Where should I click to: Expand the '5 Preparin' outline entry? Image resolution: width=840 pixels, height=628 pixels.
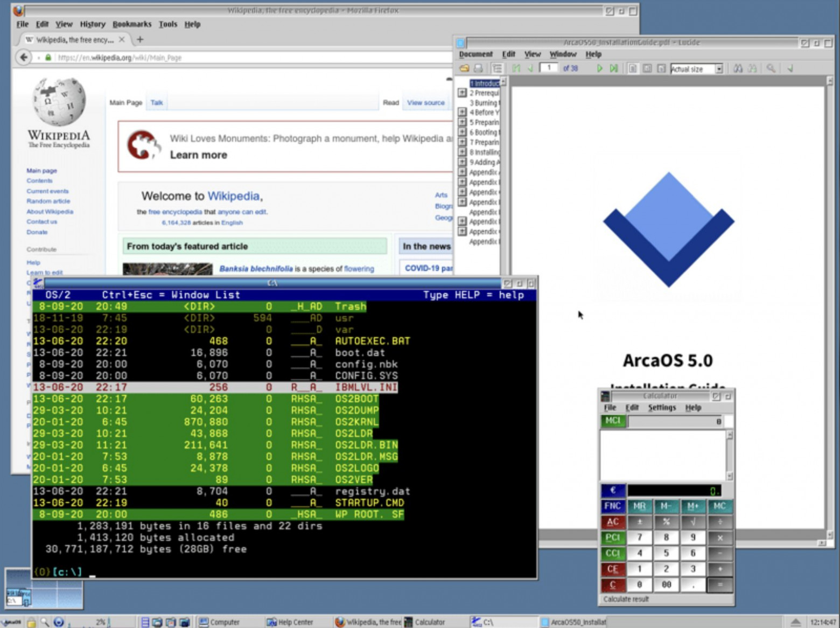[x=462, y=122]
